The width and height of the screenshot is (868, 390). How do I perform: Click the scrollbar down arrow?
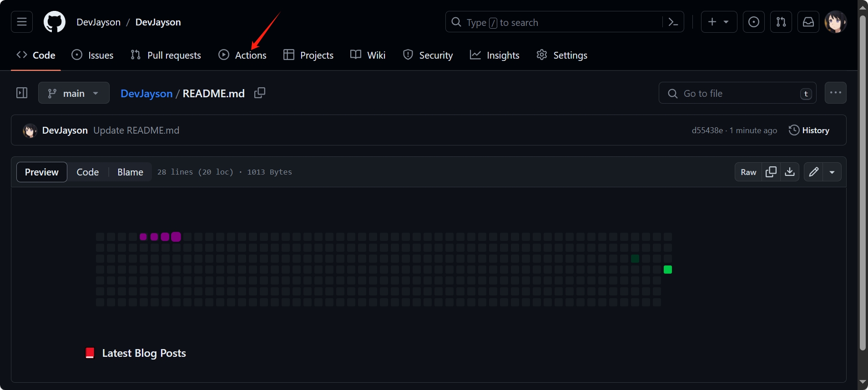(x=863, y=382)
